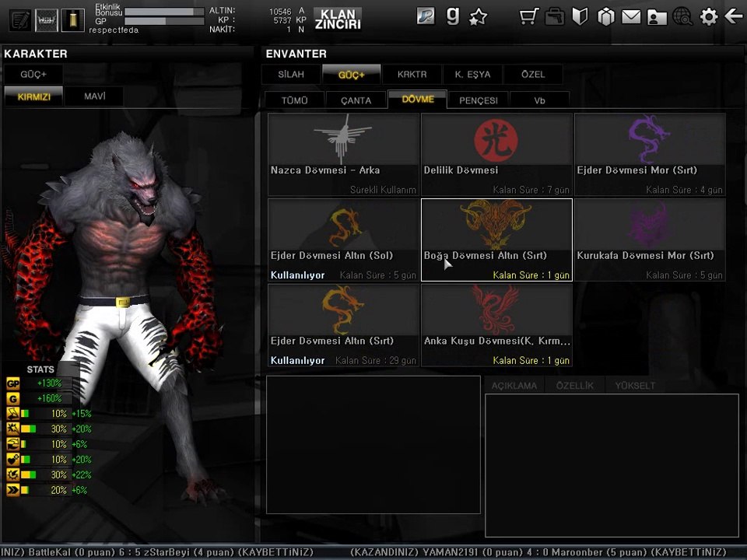747x560 pixels.
Task: Open the gift box icon
Action: [605, 17]
